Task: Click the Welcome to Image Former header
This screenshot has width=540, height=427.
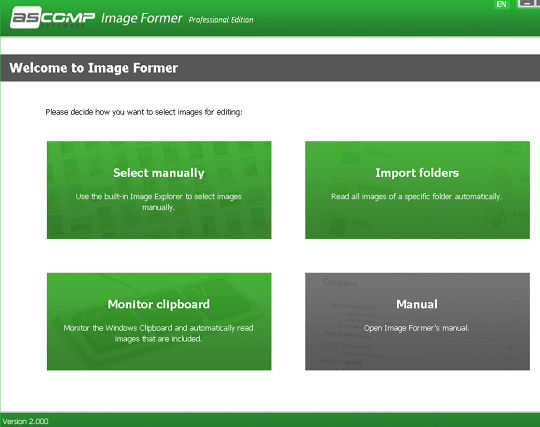Action: point(94,68)
